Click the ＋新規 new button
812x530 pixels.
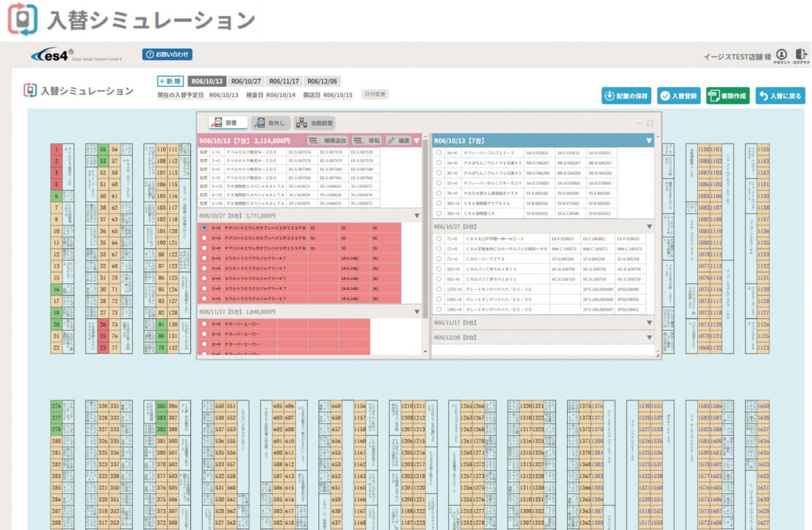(171, 81)
